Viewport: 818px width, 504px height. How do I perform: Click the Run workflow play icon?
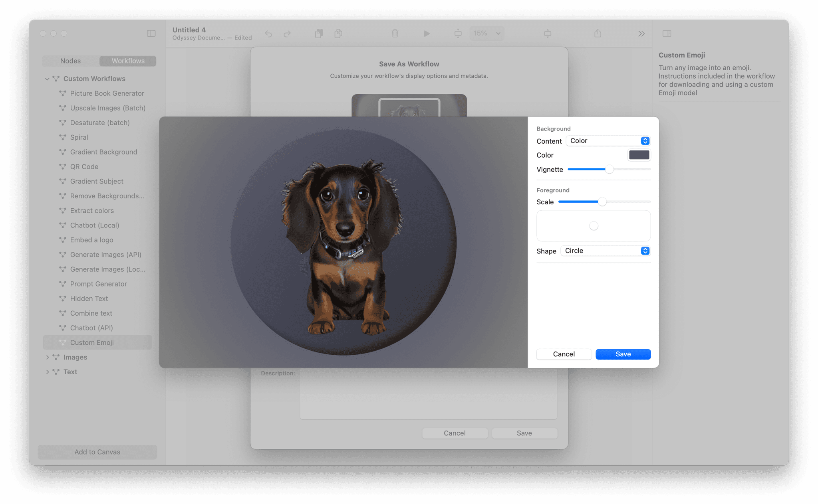(x=427, y=34)
